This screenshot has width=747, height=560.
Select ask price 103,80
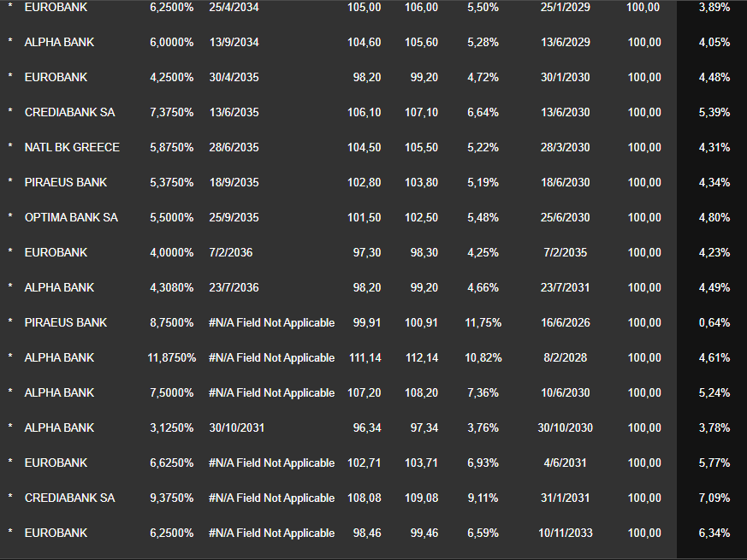[421, 182]
